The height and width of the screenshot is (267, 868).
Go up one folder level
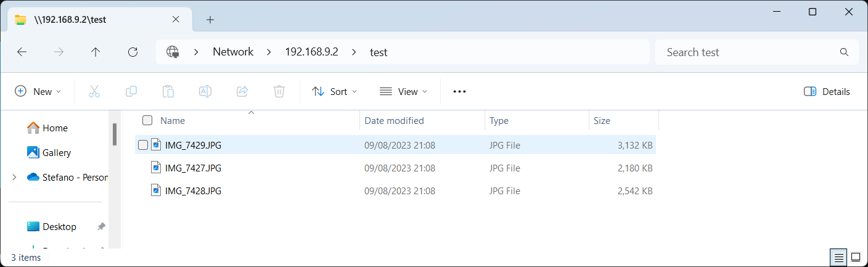96,52
